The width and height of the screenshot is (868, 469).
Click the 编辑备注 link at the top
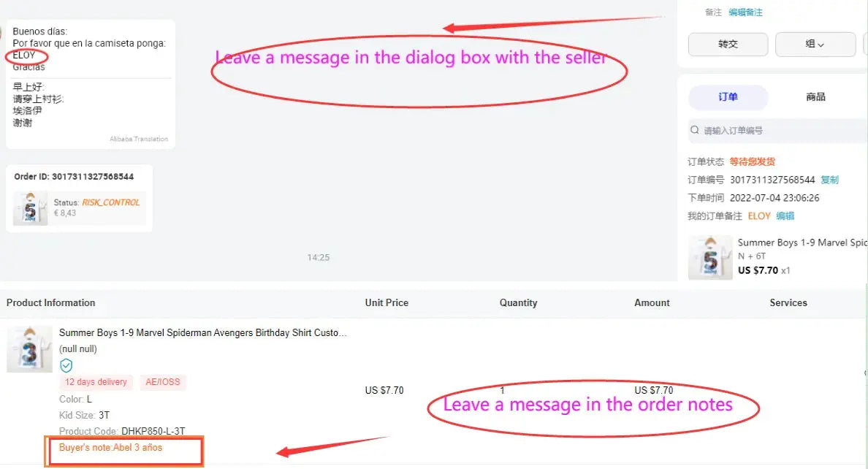pyautogui.click(x=745, y=12)
